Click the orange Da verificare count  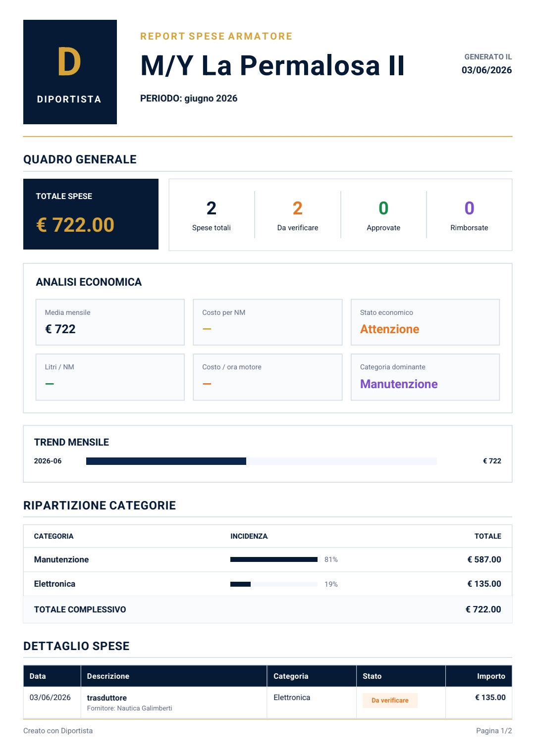(298, 208)
